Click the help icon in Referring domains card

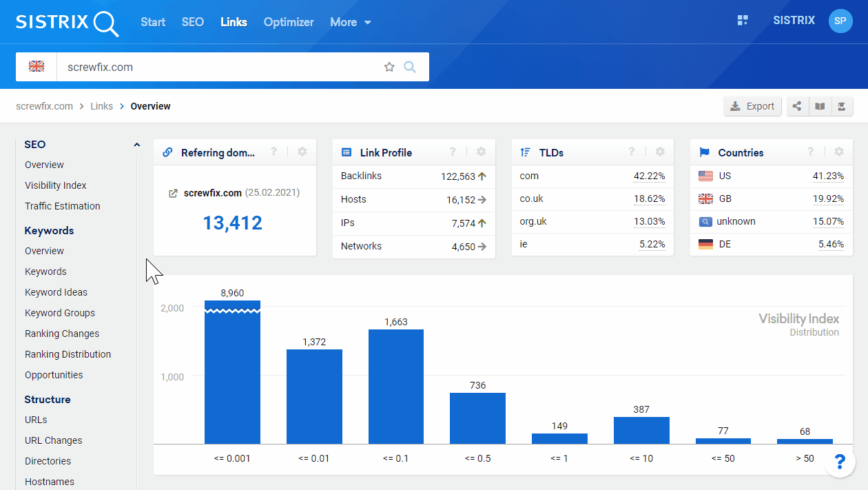coord(273,152)
